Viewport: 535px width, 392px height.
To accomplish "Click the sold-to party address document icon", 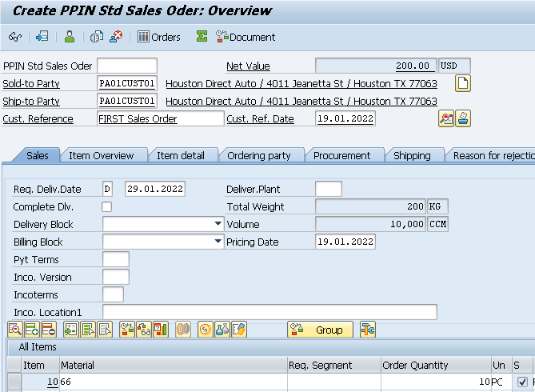I will click(x=463, y=83).
